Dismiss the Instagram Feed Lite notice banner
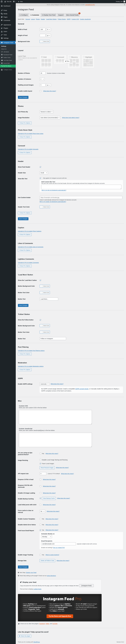Screen dimensions: 126x644 [x=124, y=5]
